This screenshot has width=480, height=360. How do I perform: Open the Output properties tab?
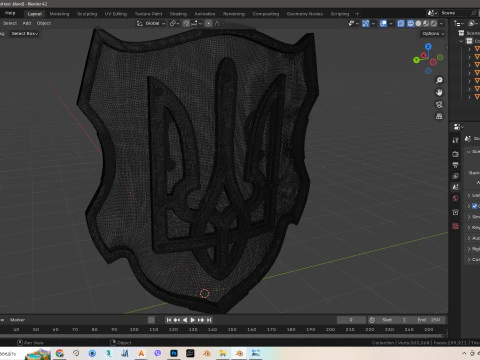[455, 165]
